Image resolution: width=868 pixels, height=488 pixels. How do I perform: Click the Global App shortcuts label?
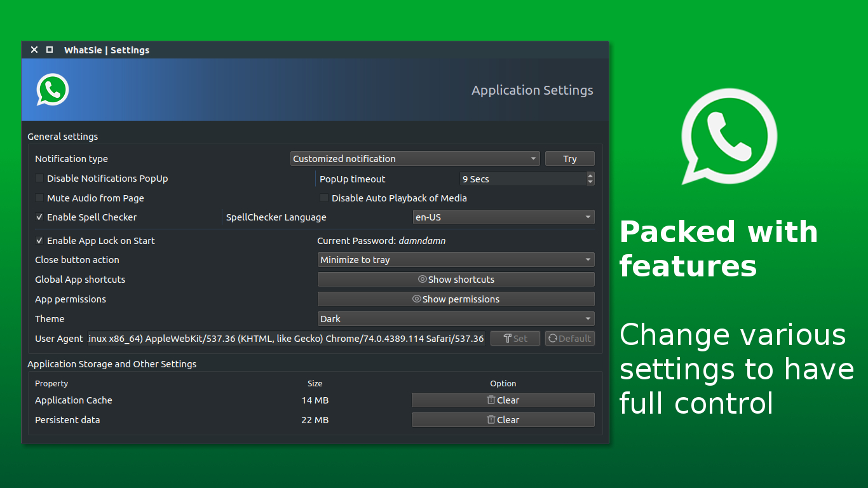tap(80, 280)
